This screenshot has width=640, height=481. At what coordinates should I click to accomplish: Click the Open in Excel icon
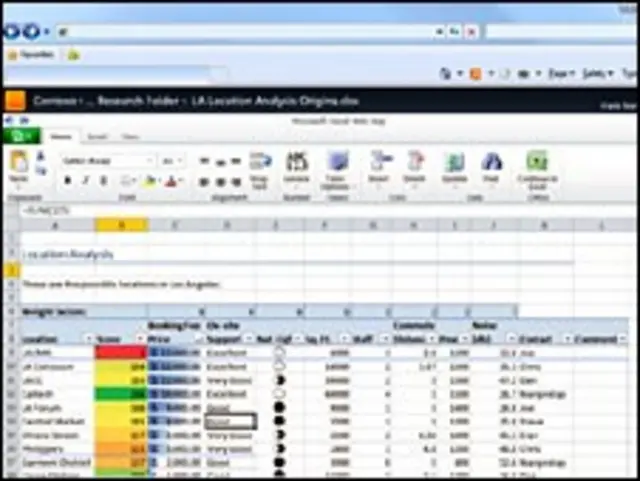click(537, 162)
